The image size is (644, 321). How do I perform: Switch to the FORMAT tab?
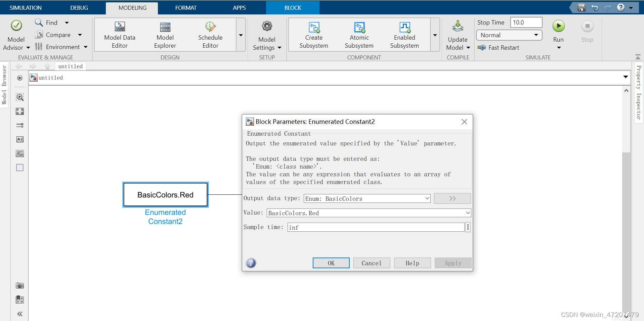pos(186,8)
